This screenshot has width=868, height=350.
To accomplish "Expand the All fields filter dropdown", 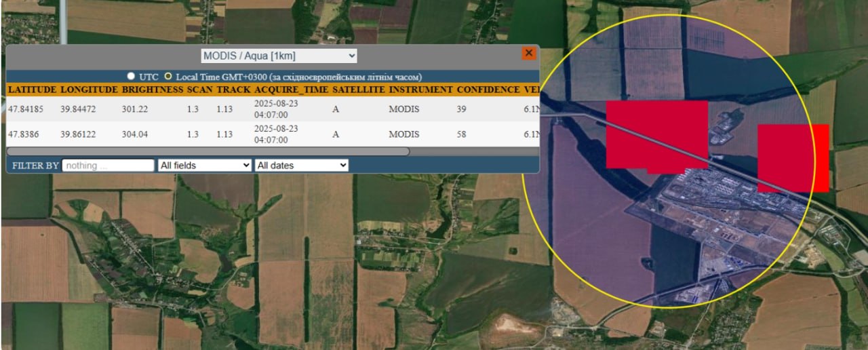I will click(204, 165).
